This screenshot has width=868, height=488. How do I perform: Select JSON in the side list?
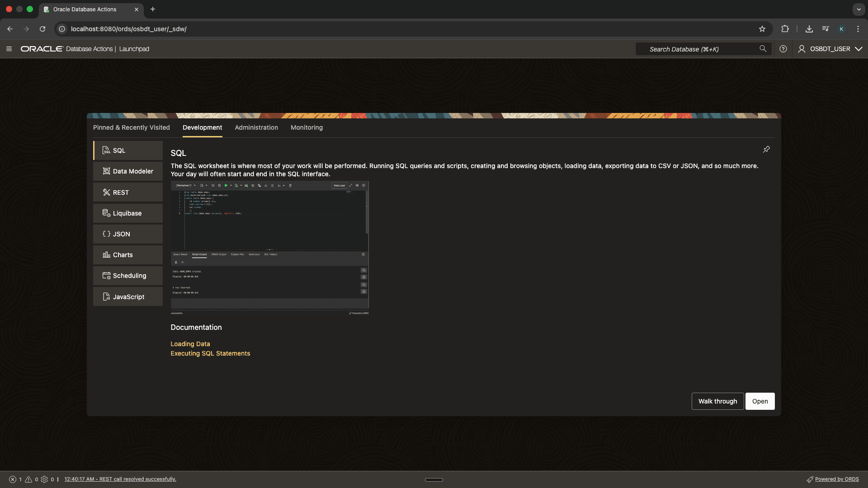[128, 234]
